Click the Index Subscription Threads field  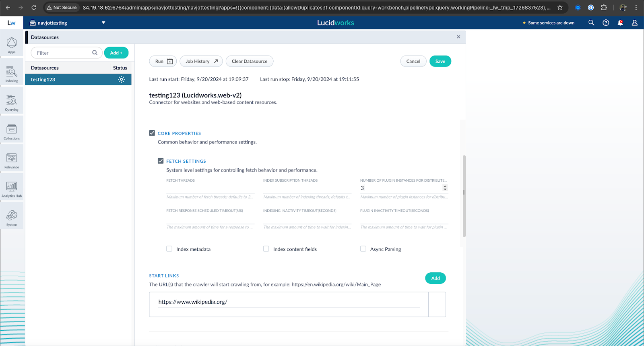[307, 189]
